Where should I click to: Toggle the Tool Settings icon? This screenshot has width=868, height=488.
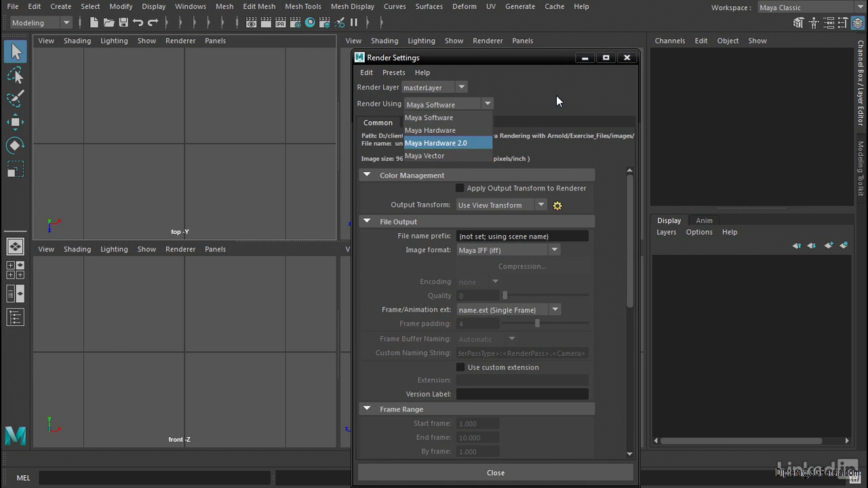click(844, 22)
